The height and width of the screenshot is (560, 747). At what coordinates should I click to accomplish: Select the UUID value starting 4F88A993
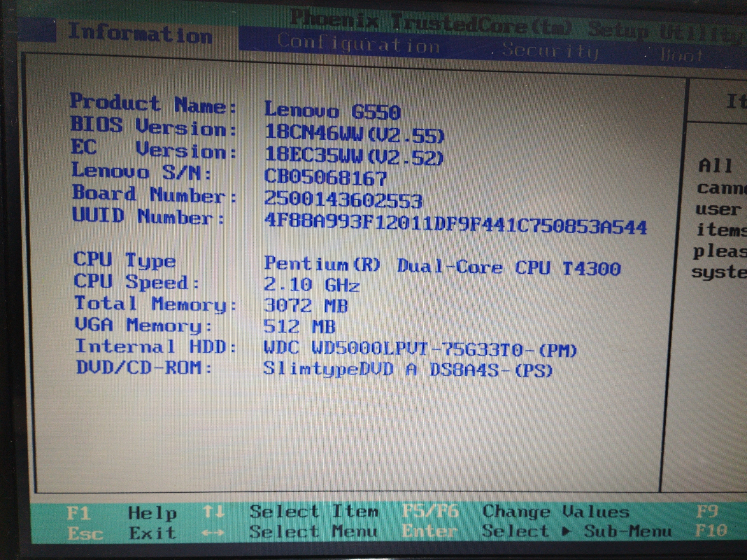(455, 225)
